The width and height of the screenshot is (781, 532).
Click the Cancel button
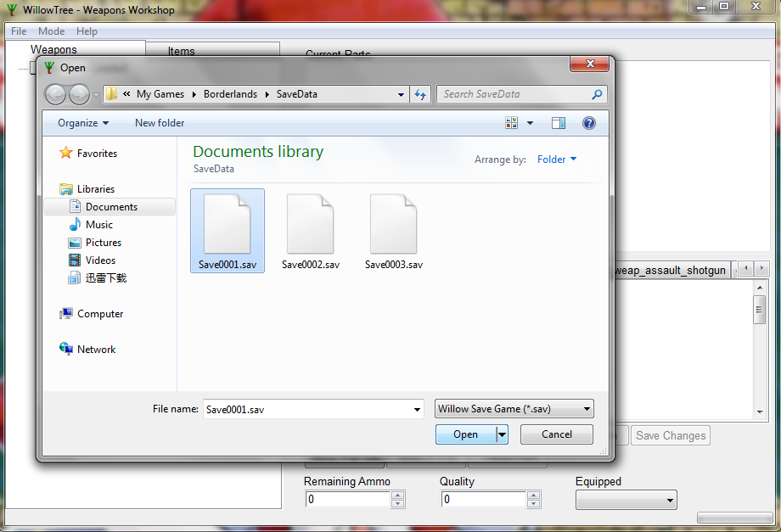pos(556,434)
